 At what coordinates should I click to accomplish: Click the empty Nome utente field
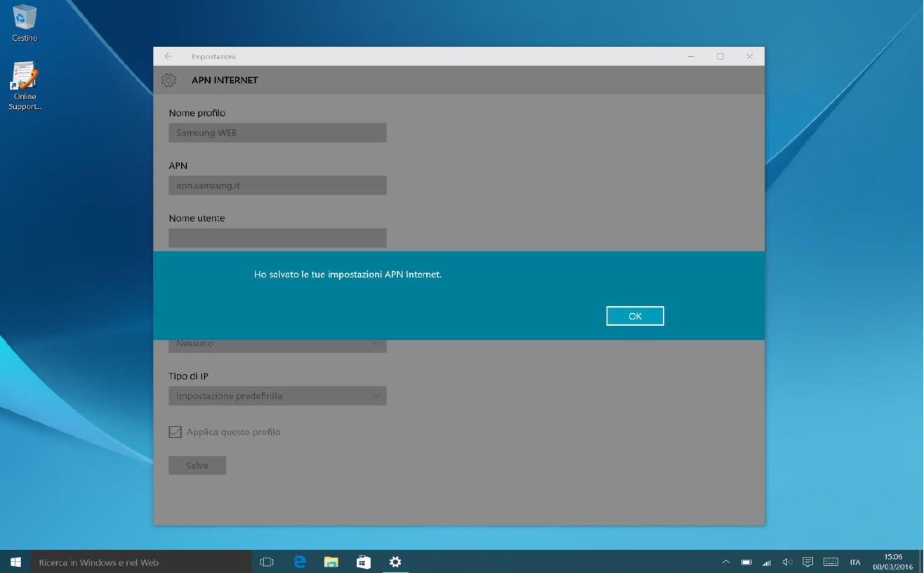[277, 238]
